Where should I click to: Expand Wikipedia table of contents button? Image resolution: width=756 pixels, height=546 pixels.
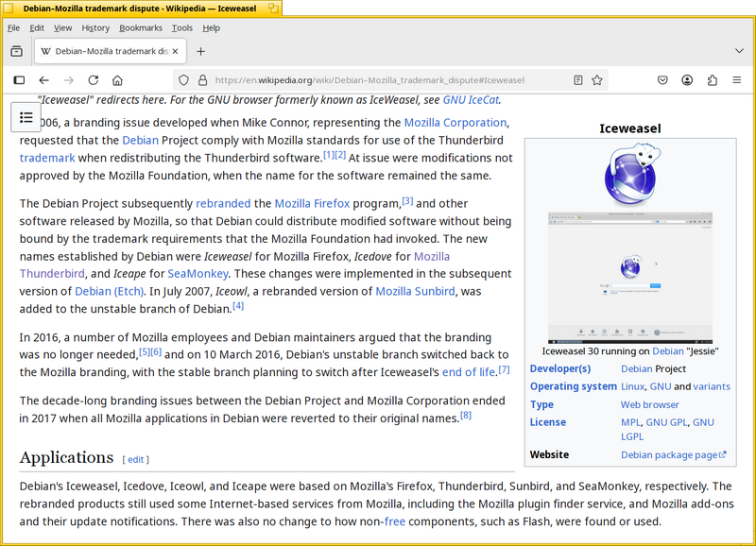pyautogui.click(x=26, y=117)
